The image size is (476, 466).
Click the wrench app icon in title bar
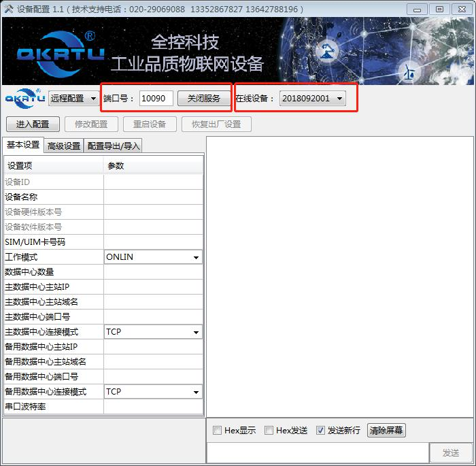point(8,9)
